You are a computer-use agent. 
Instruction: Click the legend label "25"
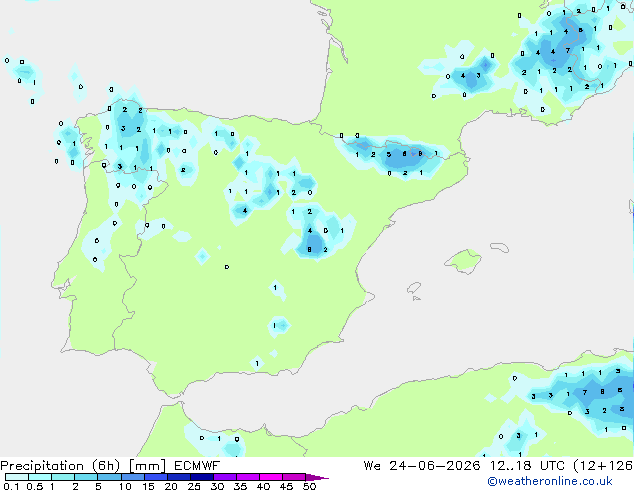click(x=194, y=486)
